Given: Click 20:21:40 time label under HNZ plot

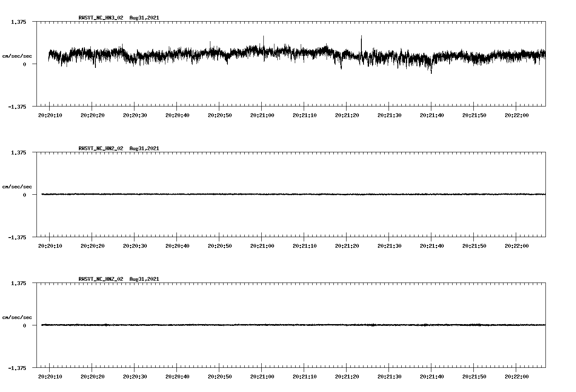Looking at the screenshot, I should coord(432,376).
